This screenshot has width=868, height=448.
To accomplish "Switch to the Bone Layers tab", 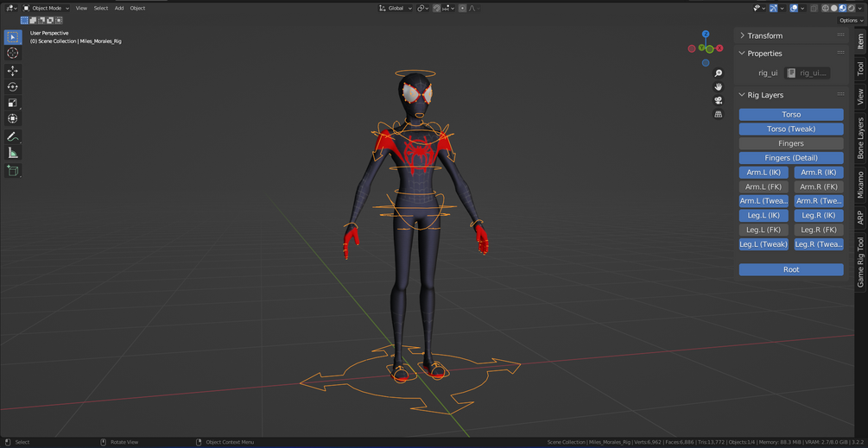I will point(860,138).
